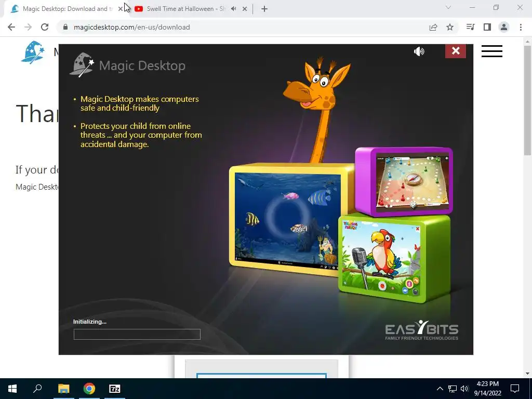Open the Windows Start menu
Screen dimensions: 532x399
point(12,389)
